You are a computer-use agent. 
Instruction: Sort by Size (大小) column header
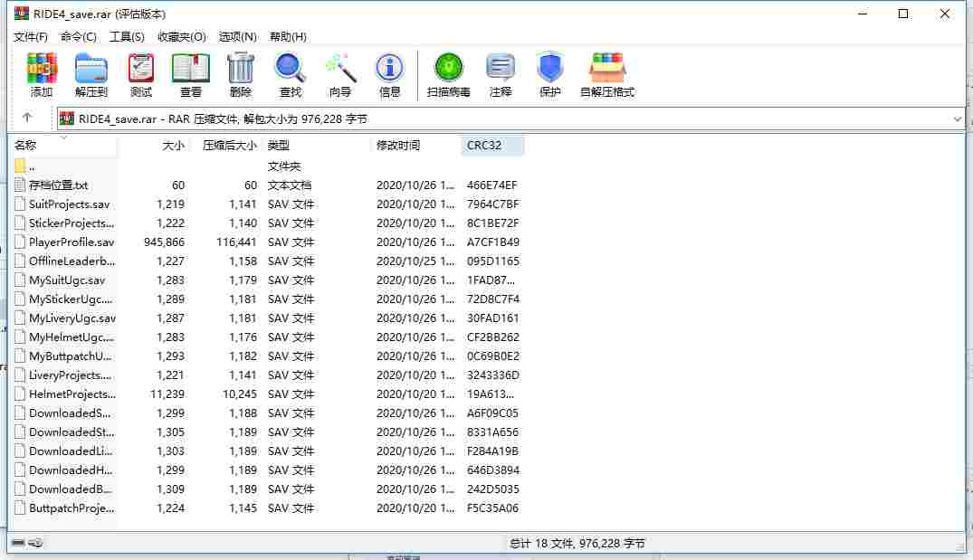click(x=153, y=145)
